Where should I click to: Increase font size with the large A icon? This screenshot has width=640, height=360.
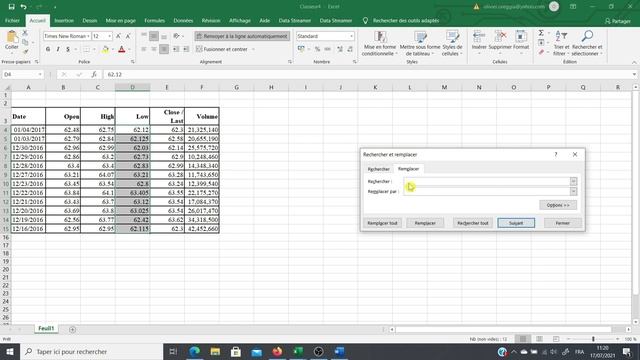point(118,36)
